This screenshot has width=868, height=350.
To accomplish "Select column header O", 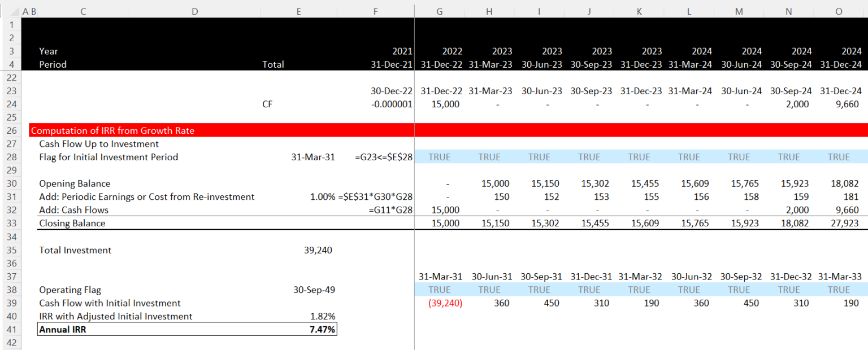I will pos(839,10).
